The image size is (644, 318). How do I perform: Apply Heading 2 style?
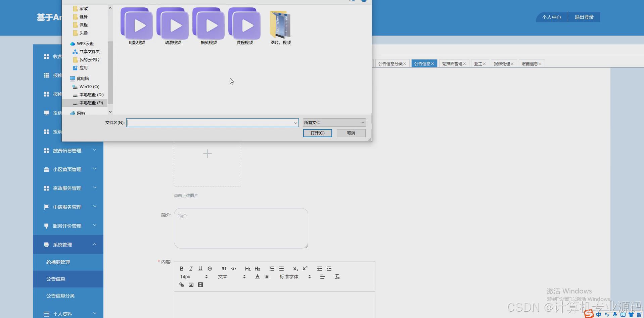pyautogui.click(x=257, y=269)
